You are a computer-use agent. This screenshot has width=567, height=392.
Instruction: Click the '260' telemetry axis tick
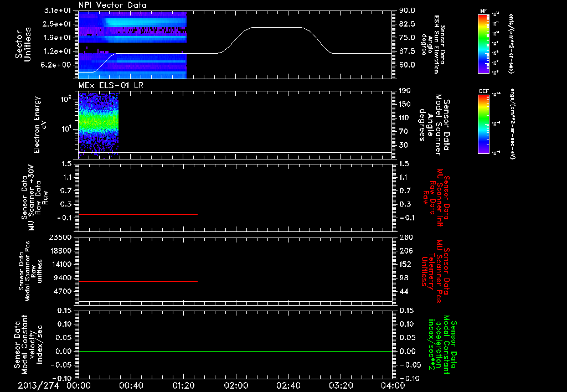pyautogui.click(x=406, y=237)
